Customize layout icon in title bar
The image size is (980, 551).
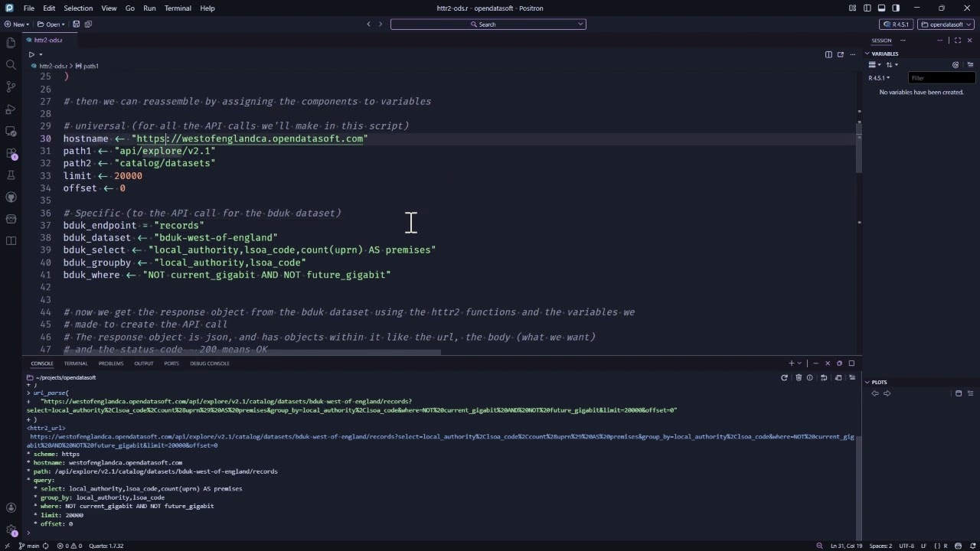coord(853,8)
